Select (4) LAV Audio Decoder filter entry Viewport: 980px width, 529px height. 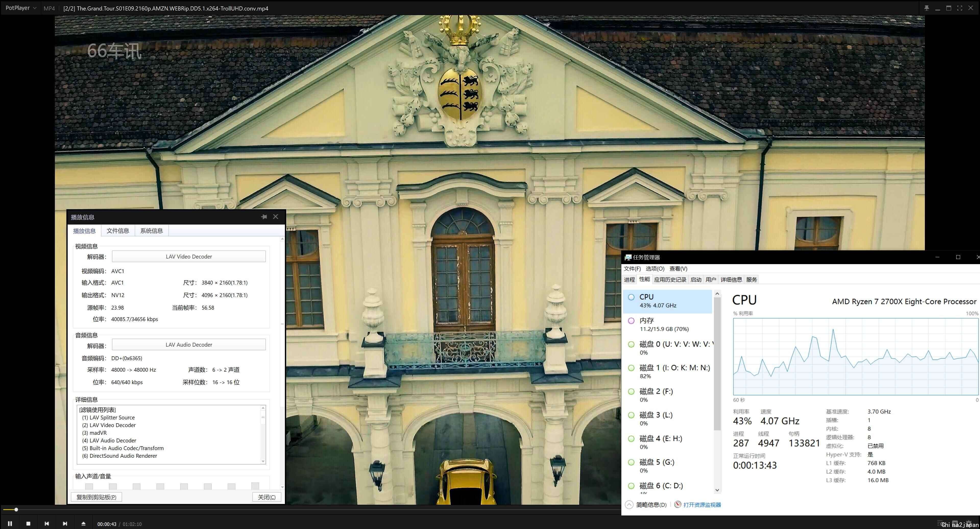pyautogui.click(x=109, y=440)
